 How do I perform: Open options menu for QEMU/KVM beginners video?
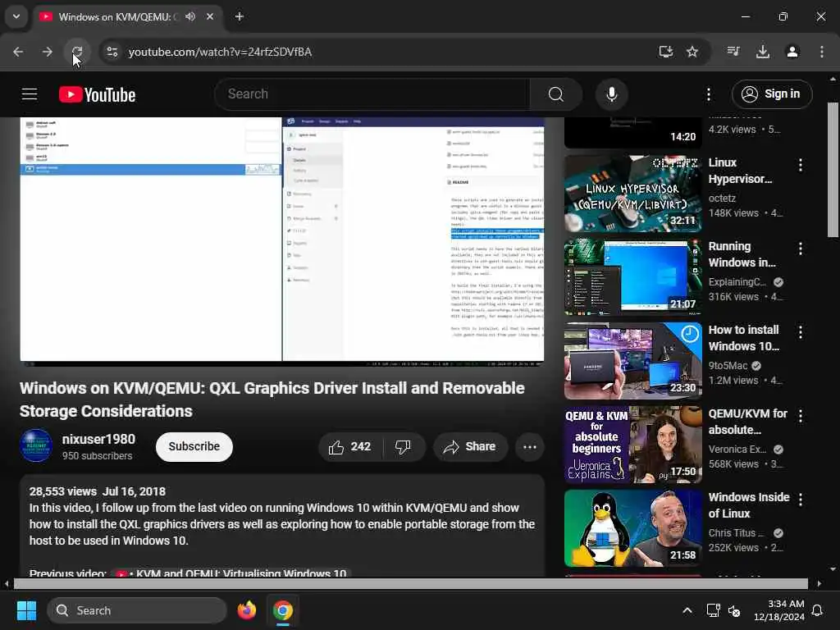coord(801,416)
